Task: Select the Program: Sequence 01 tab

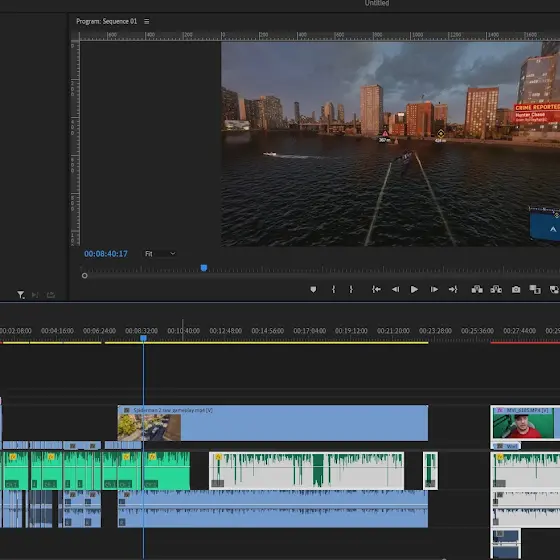Action: pos(106,21)
